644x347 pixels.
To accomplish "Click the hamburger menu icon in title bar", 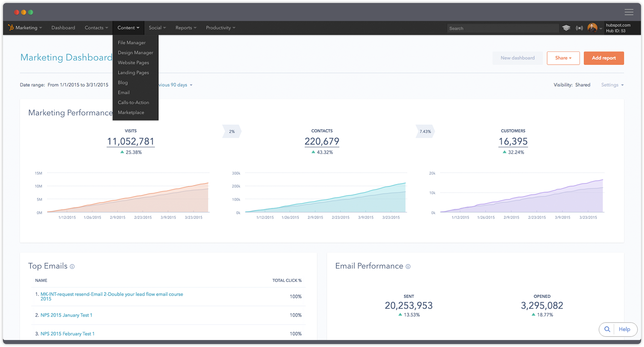I will click(629, 12).
